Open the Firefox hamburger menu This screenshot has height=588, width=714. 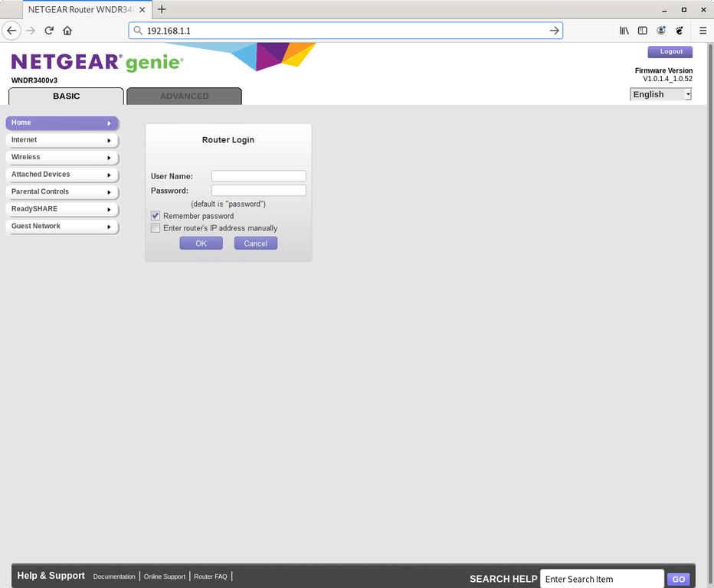[703, 31]
